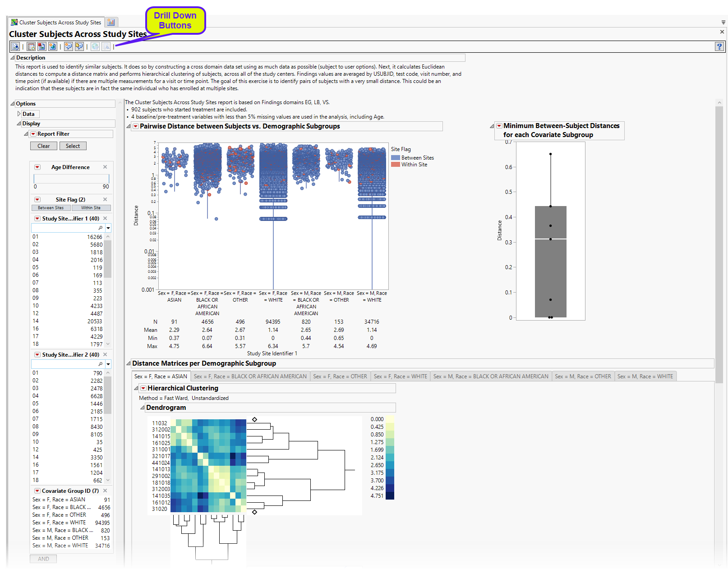Toggle the Within Site filter block
The height and width of the screenshot is (569, 728).
coord(91,208)
